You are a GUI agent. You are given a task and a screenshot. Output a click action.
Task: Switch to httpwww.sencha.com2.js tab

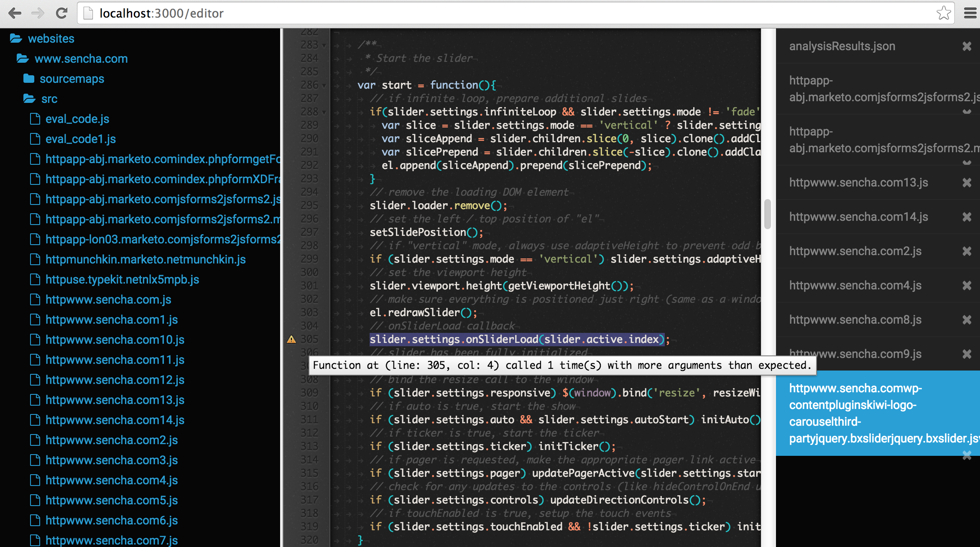click(855, 251)
